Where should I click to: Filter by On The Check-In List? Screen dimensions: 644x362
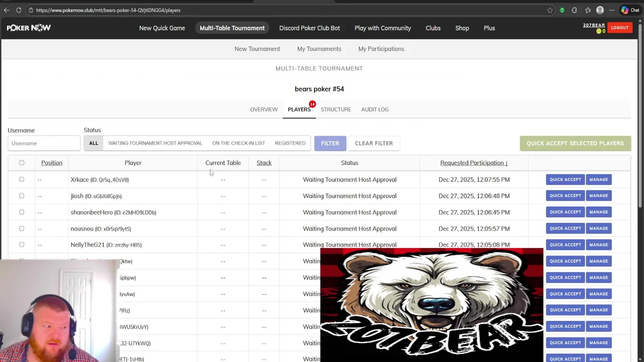point(238,143)
